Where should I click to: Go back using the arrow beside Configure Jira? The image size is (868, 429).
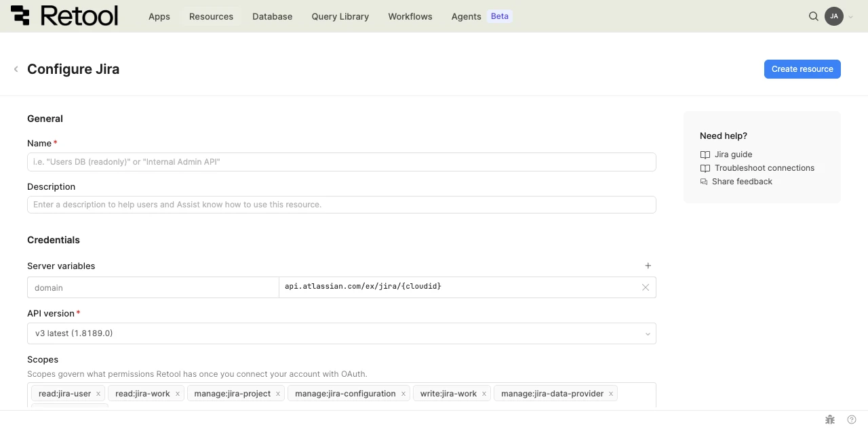tap(16, 69)
